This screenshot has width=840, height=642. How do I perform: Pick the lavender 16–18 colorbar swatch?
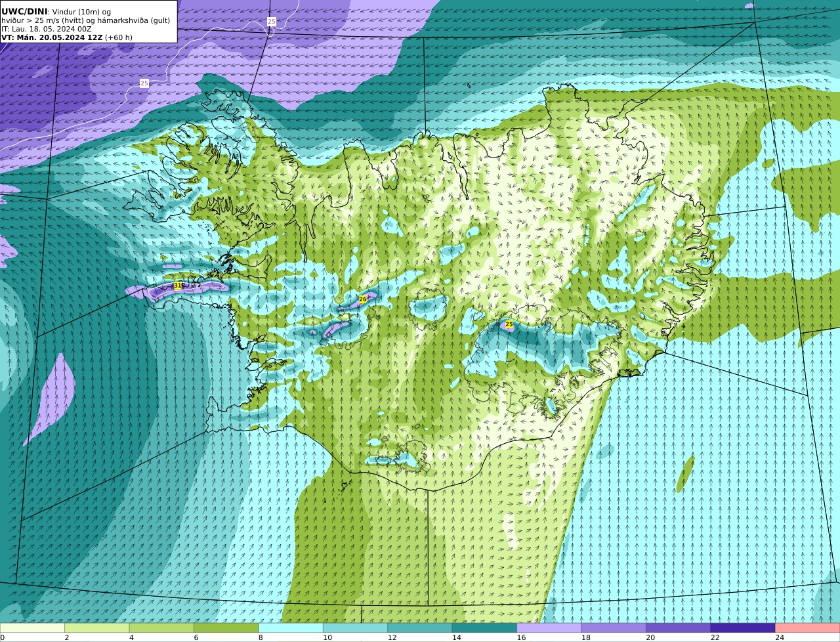(x=549, y=628)
